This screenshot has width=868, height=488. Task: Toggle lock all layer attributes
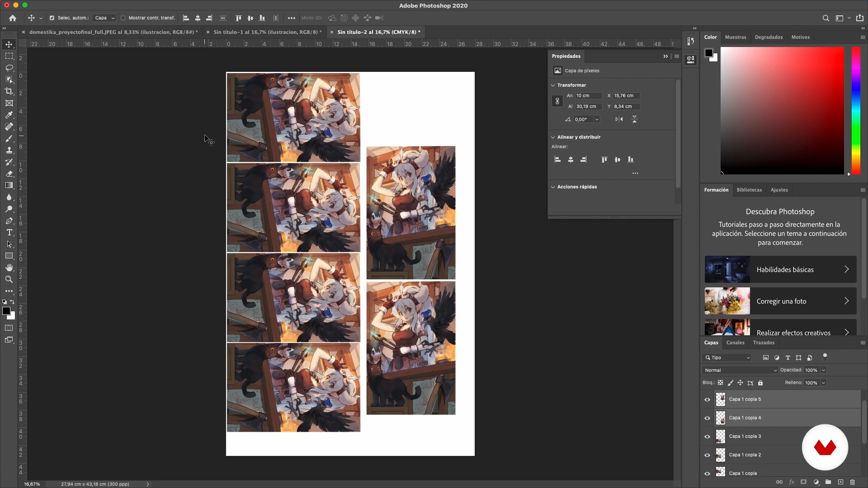point(760,383)
